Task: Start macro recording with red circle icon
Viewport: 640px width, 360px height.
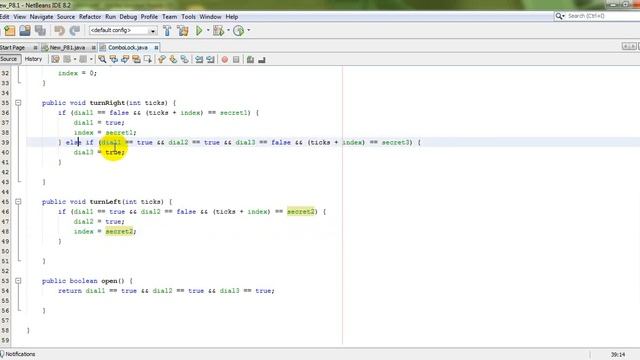Action: pos(224,60)
